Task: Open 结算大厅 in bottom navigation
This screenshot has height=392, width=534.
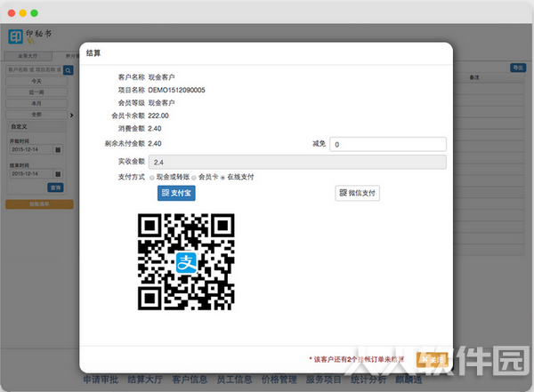Action: (x=145, y=380)
